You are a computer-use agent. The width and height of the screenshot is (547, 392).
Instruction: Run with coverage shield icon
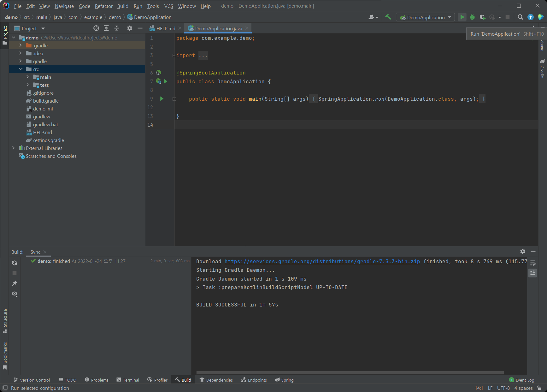(x=482, y=17)
